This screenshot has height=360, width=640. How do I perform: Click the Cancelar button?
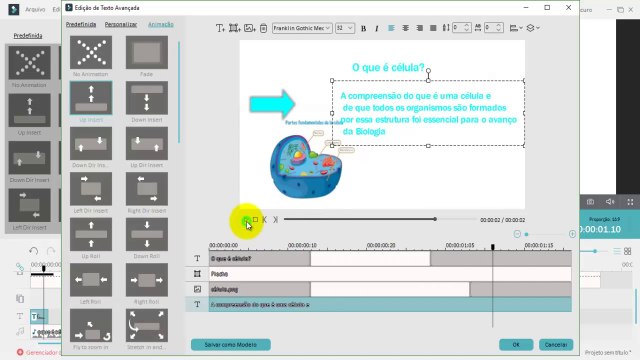pyautogui.click(x=556, y=344)
